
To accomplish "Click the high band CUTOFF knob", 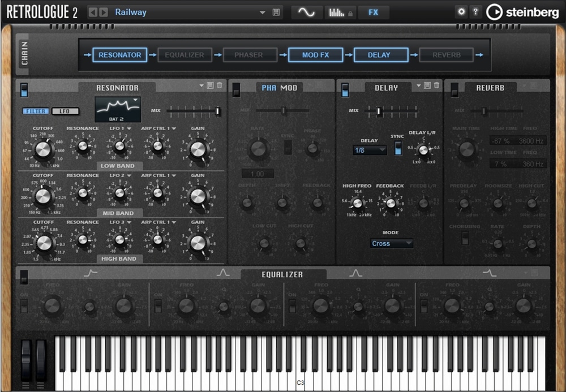I will tap(44, 243).
